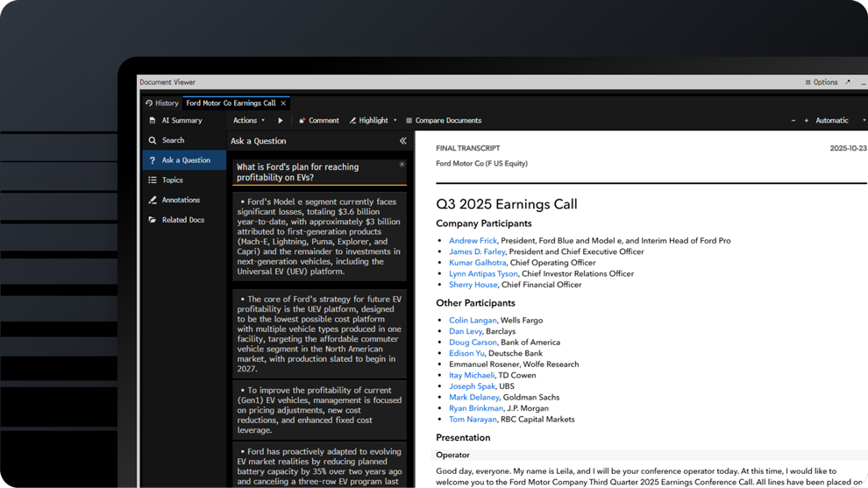Image resolution: width=868 pixels, height=488 pixels.
Task: Open the Highlight dropdown arrow
Action: [395, 121]
